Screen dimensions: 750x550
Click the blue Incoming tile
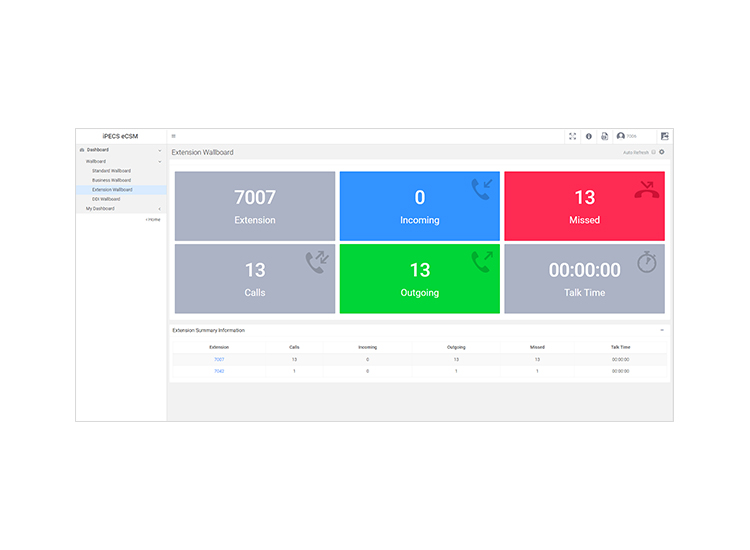419,206
